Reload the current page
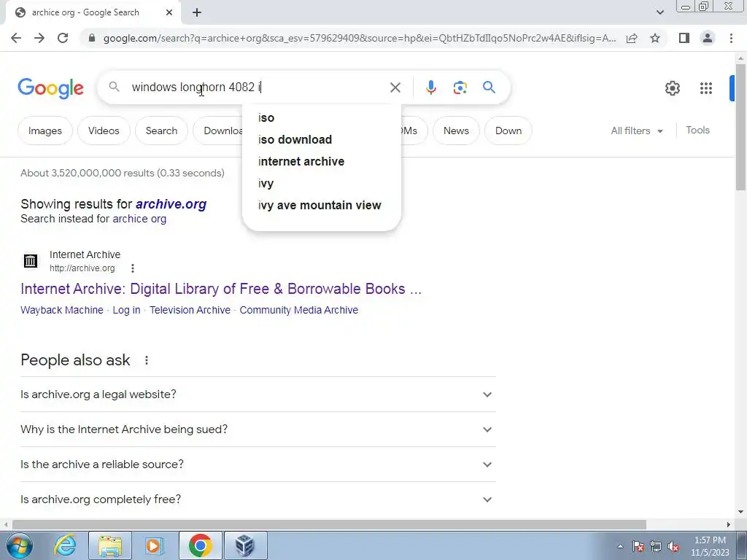 coord(63,38)
